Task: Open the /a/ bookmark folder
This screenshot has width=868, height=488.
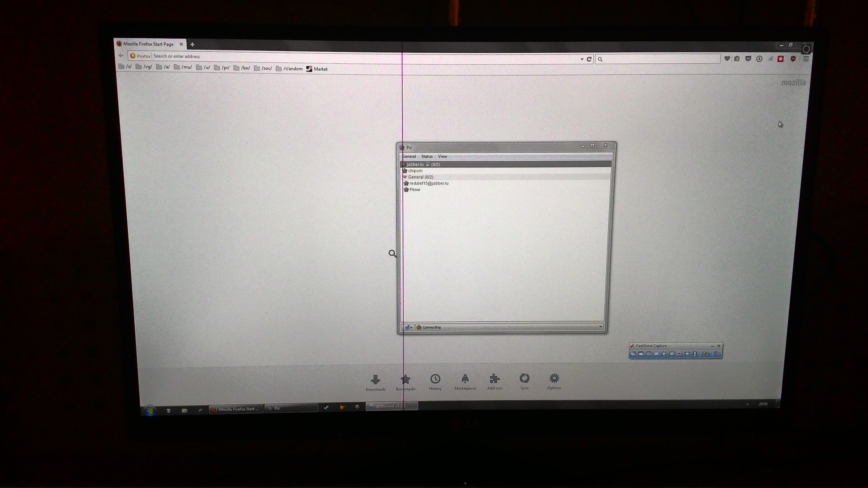Action: click(163, 67)
